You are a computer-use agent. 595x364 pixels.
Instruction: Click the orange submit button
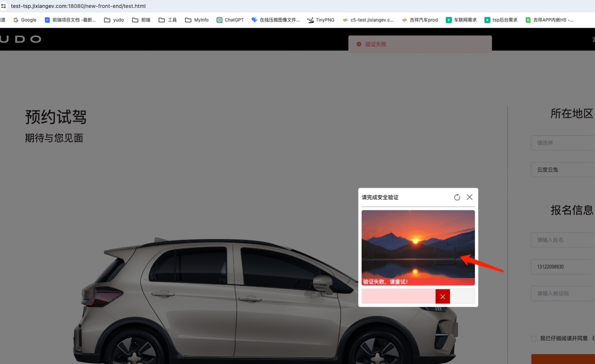(x=563, y=359)
